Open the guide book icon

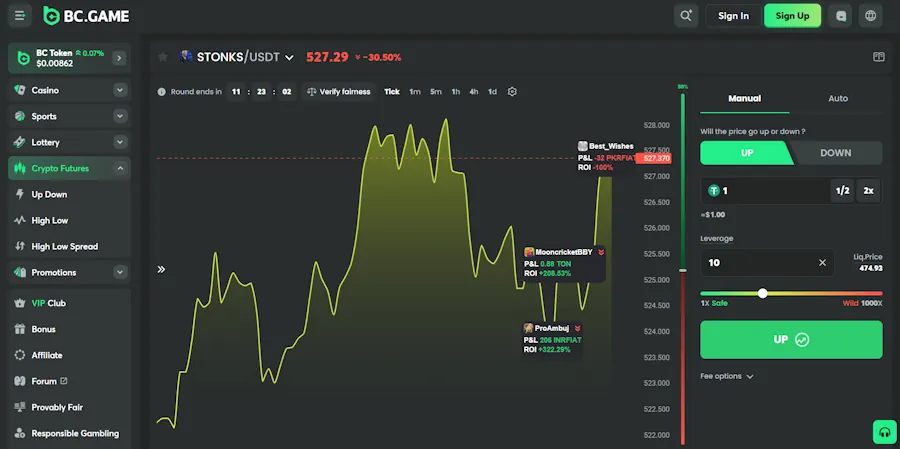click(x=878, y=57)
